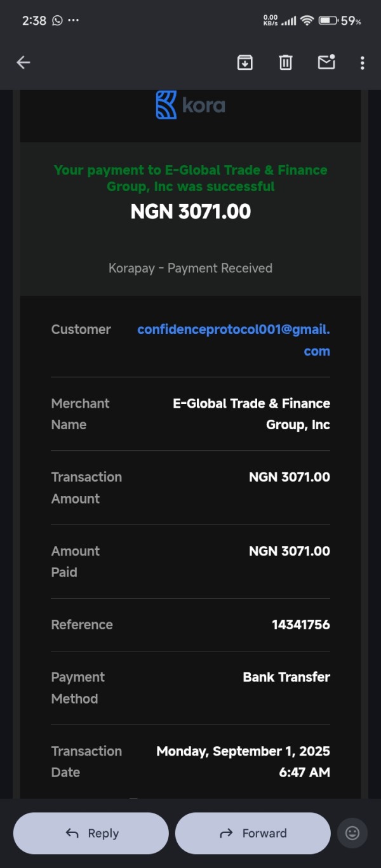Tap the battery indicator in status bar
Image resolution: width=381 pixels, height=868 pixels.
pos(328,20)
